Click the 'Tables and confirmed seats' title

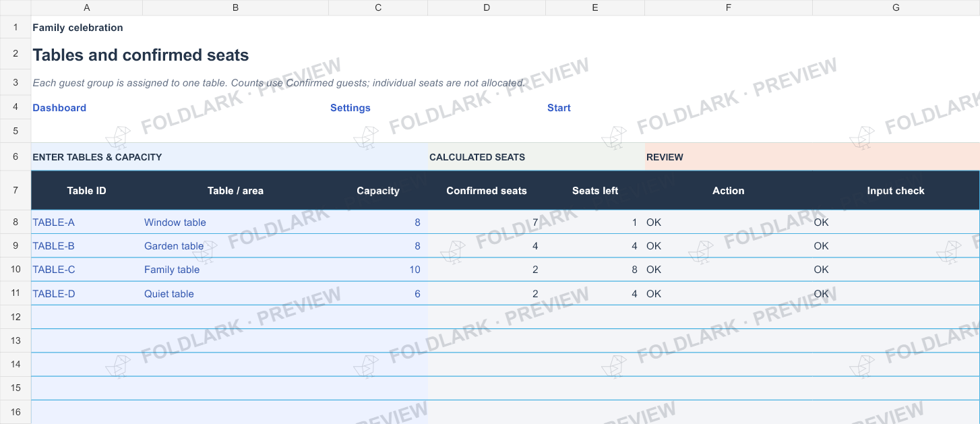(141, 55)
